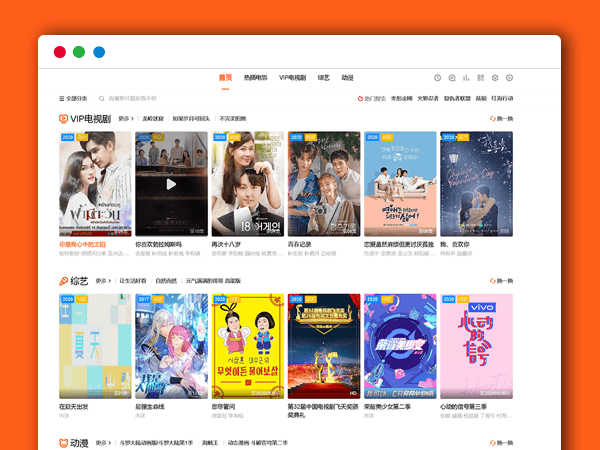Click the search input field

coord(135,99)
